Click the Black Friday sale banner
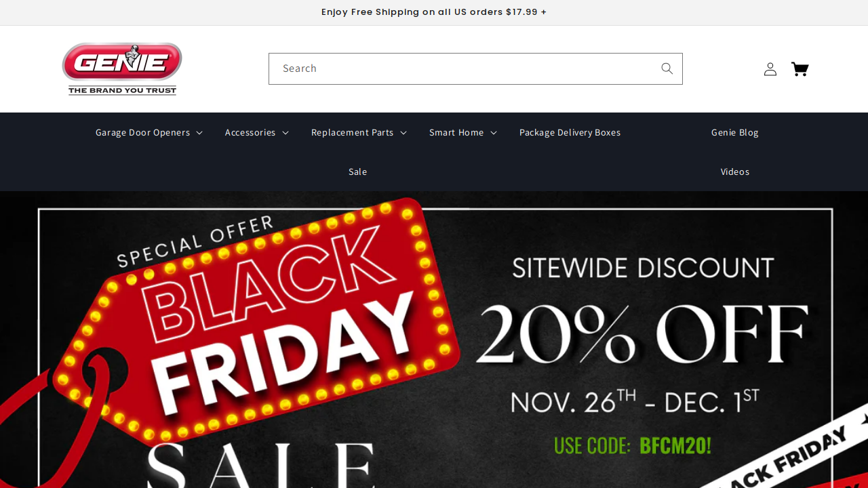The height and width of the screenshot is (488, 868). click(434, 340)
